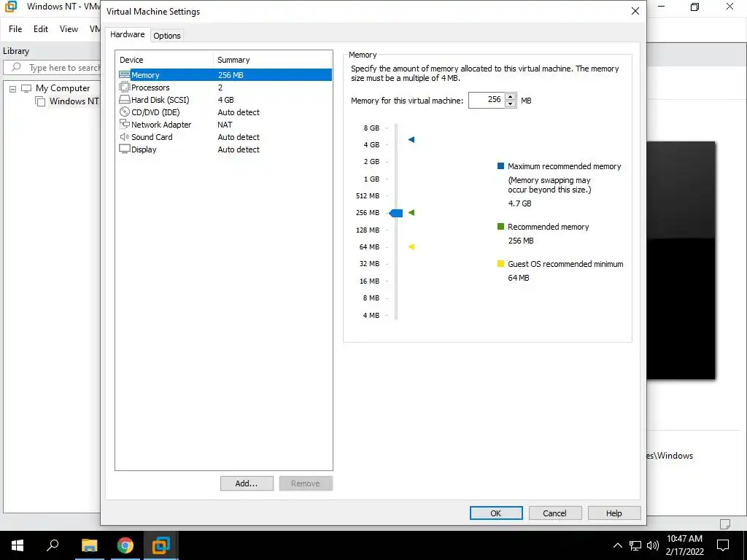747x560 pixels.
Task: Select the Network Adapter row
Action: pos(225,124)
